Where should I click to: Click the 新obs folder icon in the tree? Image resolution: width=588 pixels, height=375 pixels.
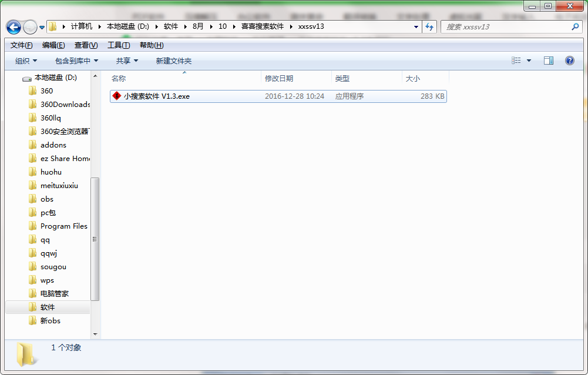33,320
